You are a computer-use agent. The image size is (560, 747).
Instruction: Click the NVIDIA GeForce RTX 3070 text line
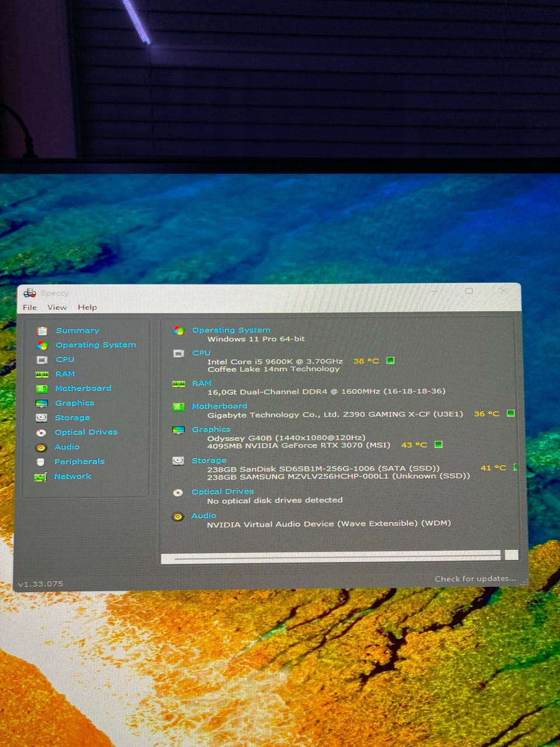point(299,445)
